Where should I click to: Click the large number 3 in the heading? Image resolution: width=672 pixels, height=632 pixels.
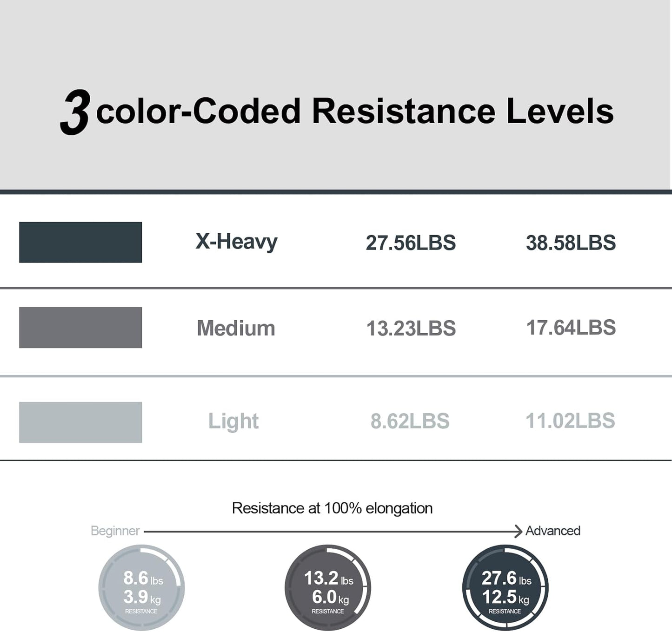(x=75, y=112)
